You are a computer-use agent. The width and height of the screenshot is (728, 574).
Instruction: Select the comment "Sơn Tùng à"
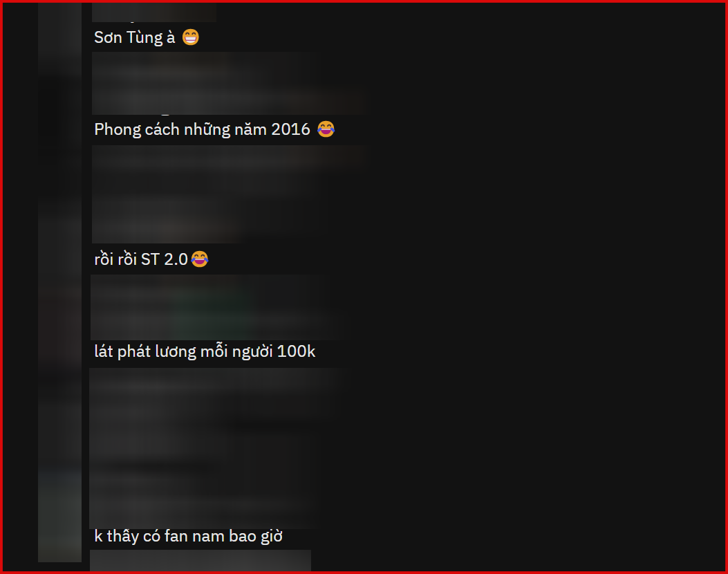[147, 37]
